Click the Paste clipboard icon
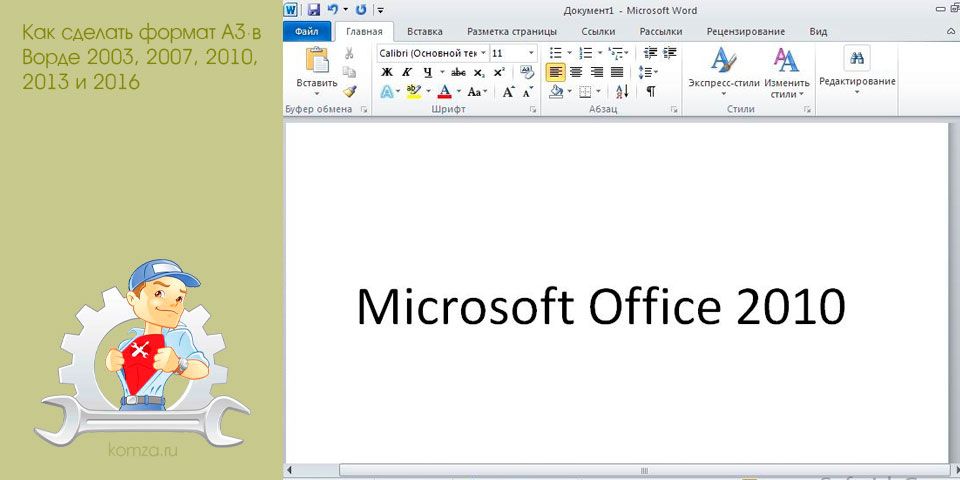The width and height of the screenshot is (960, 480). pyautogui.click(x=317, y=60)
